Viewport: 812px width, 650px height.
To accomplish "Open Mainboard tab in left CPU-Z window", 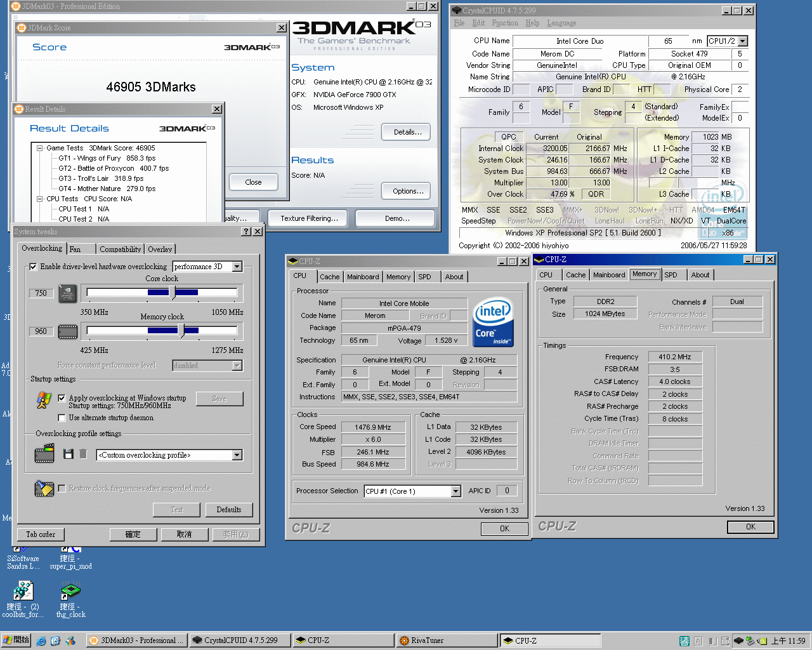I will (363, 277).
